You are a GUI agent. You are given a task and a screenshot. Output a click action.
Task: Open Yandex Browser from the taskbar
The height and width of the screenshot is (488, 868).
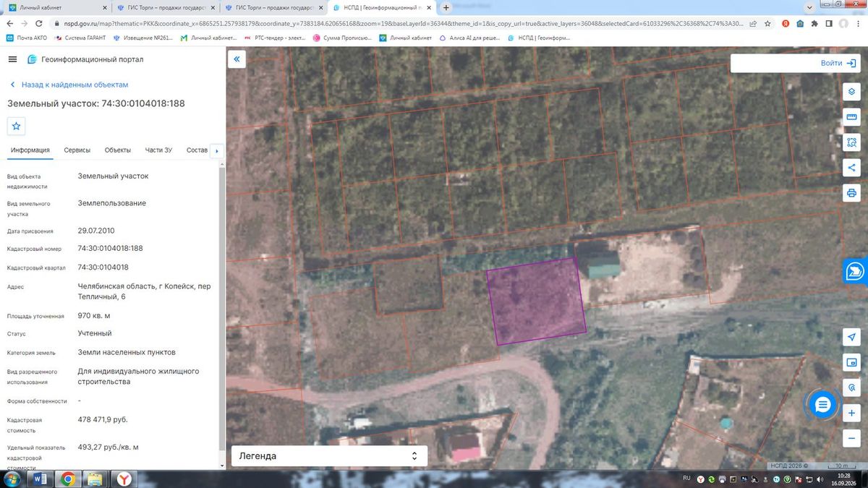coord(124,479)
